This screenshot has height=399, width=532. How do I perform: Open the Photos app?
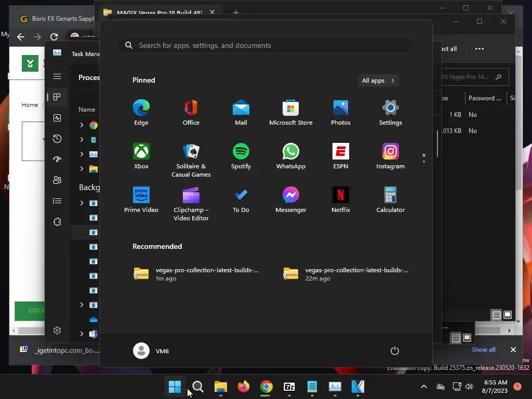[x=341, y=112]
